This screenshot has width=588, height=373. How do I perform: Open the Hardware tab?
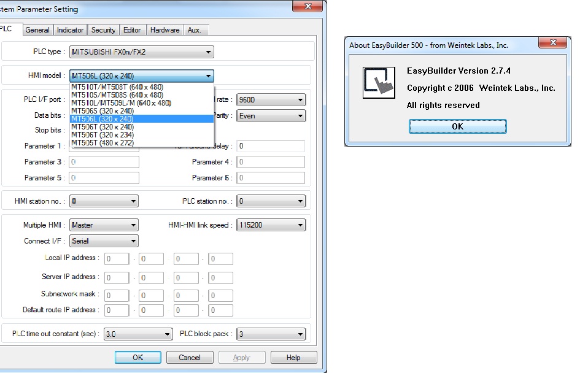[165, 30]
